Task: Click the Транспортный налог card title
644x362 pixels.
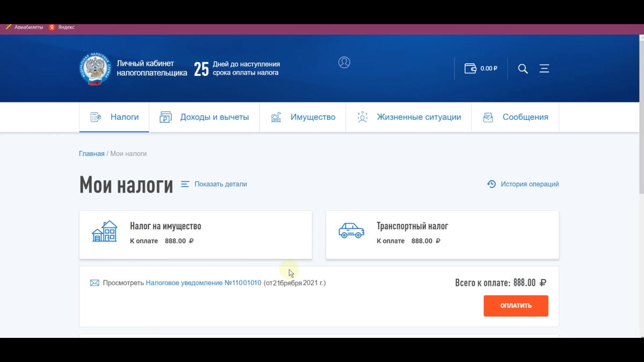Action: click(412, 226)
